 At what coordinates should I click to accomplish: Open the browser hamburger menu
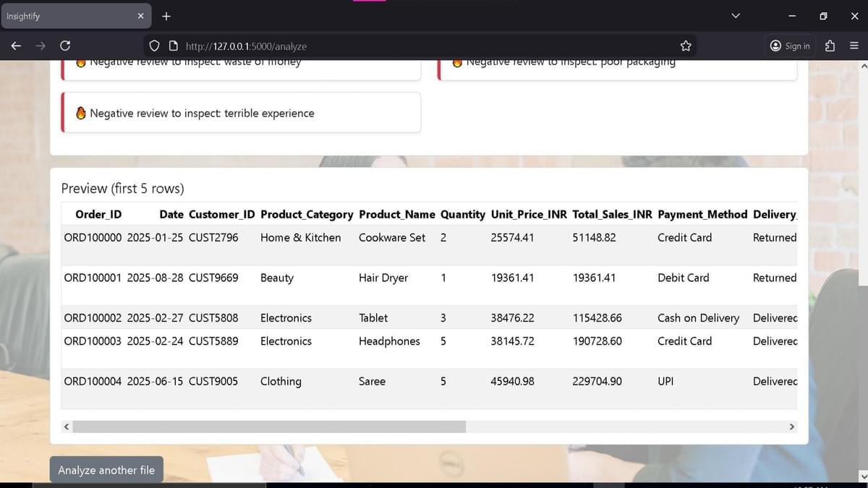coord(854,46)
